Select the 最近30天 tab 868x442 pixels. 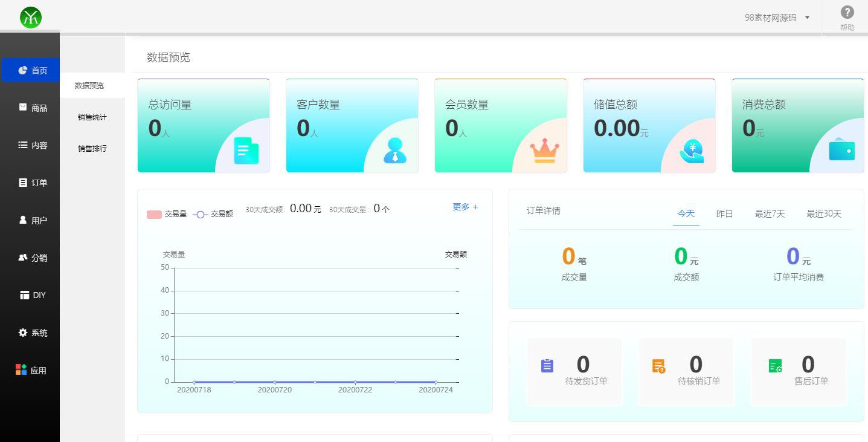pos(823,213)
